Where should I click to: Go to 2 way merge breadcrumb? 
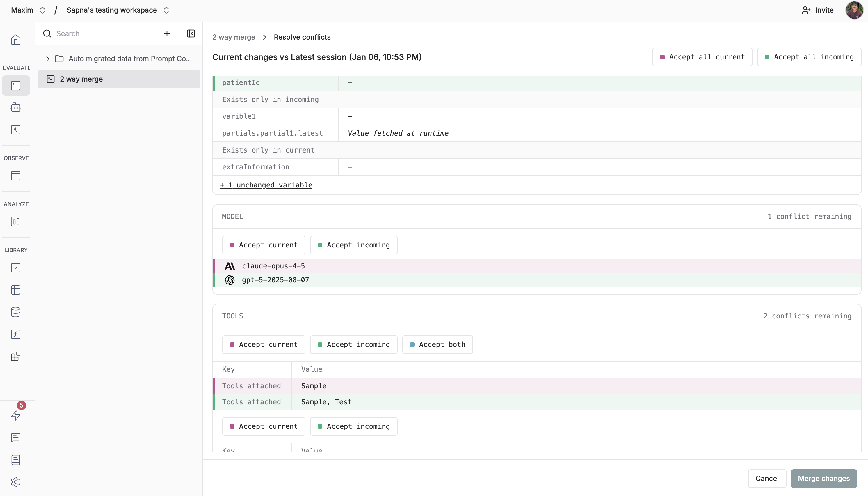click(234, 37)
